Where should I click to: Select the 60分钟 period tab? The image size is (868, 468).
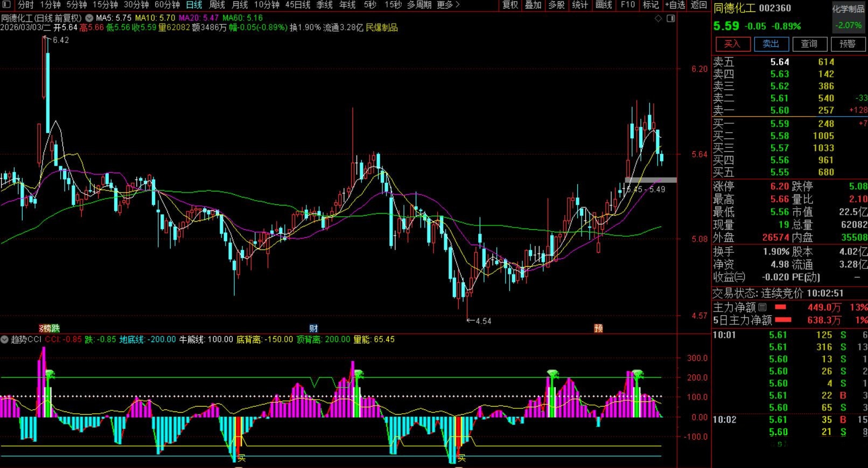167,5
